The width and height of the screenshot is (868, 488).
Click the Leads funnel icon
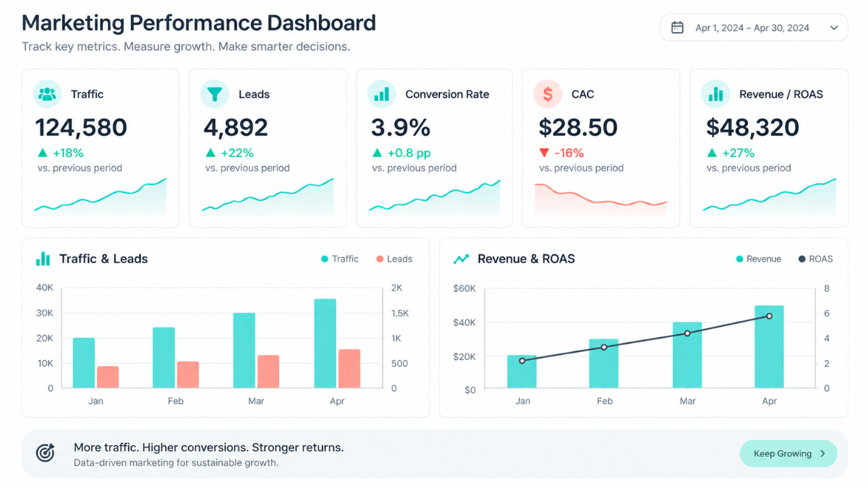214,94
